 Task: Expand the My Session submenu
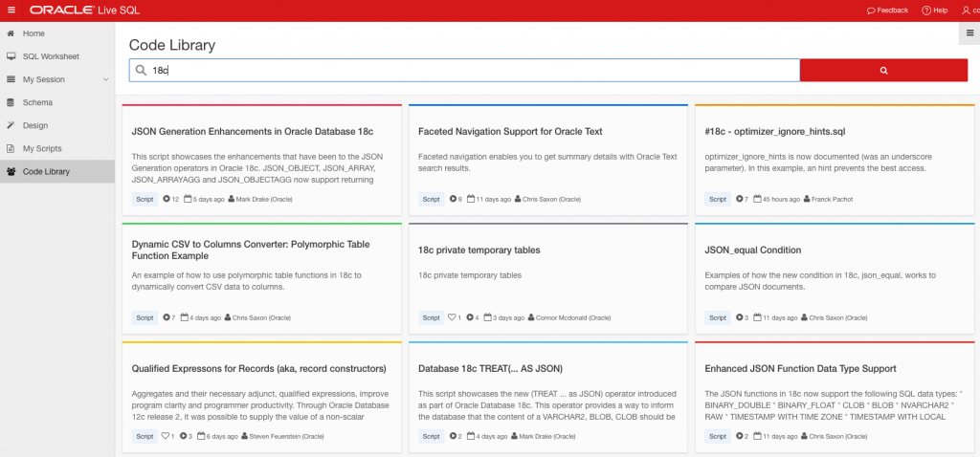pyautogui.click(x=106, y=79)
